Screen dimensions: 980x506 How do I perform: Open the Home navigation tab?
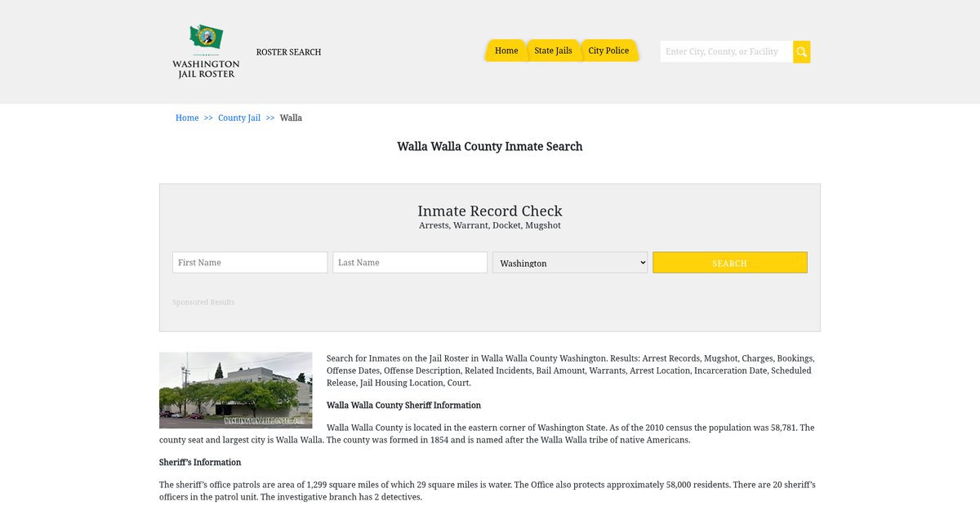pyautogui.click(x=506, y=51)
